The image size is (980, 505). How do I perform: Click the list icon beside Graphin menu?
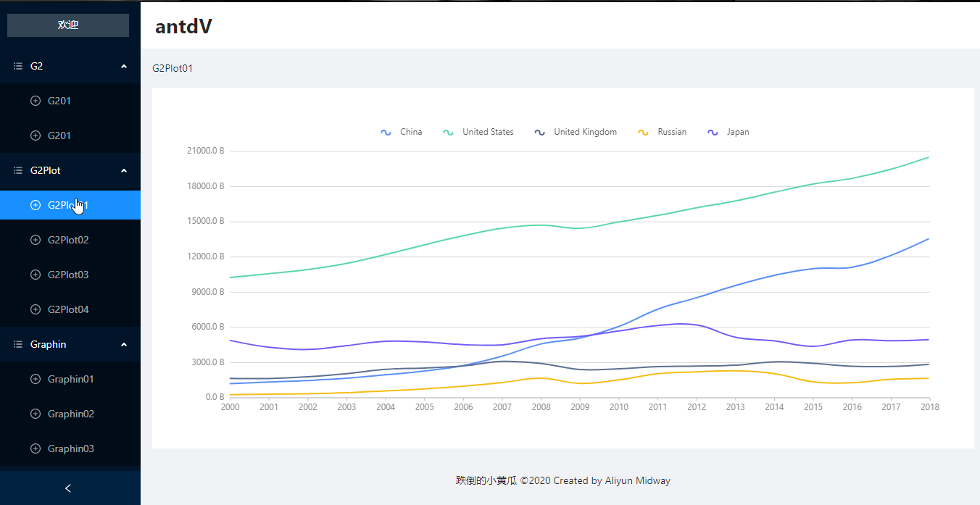tap(18, 344)
